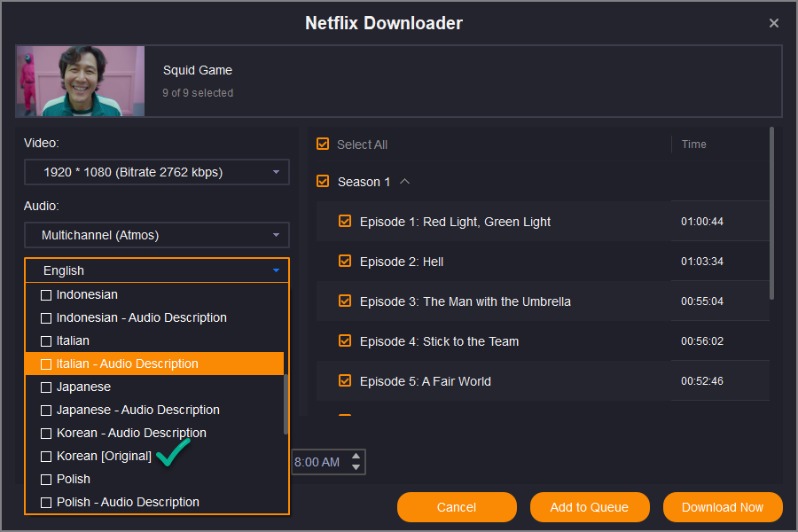The height and width of the screenshot is (532, 798).
Task: Open the video resolution dropdown
Action: click(157, 172)
